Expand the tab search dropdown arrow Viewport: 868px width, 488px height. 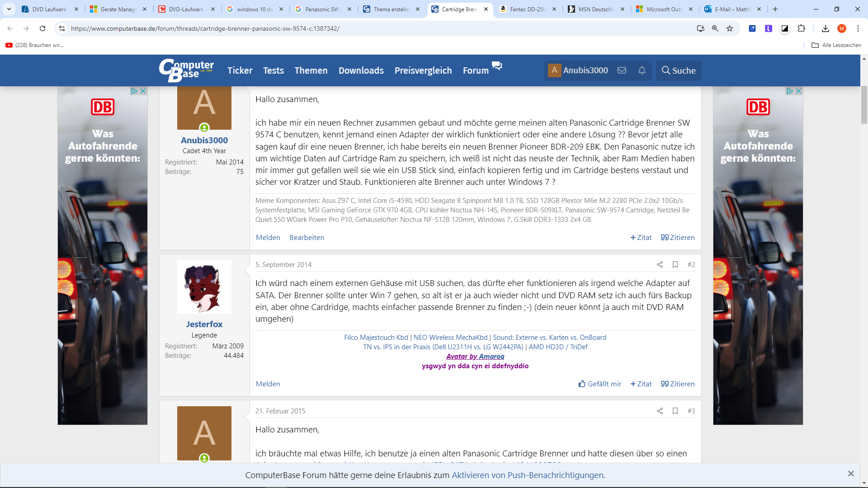[9, 9]
